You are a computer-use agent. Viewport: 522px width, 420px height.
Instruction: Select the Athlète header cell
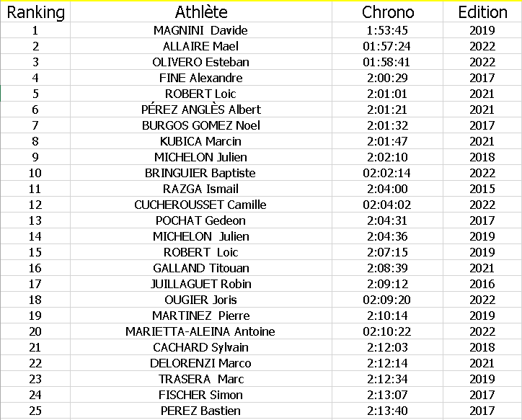201,12
